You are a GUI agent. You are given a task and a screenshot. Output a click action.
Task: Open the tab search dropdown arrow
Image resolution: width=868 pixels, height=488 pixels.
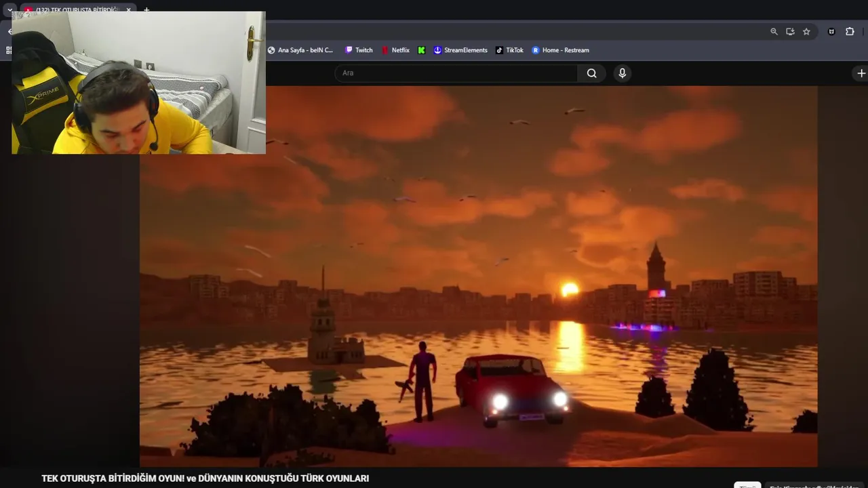point(9,10)
